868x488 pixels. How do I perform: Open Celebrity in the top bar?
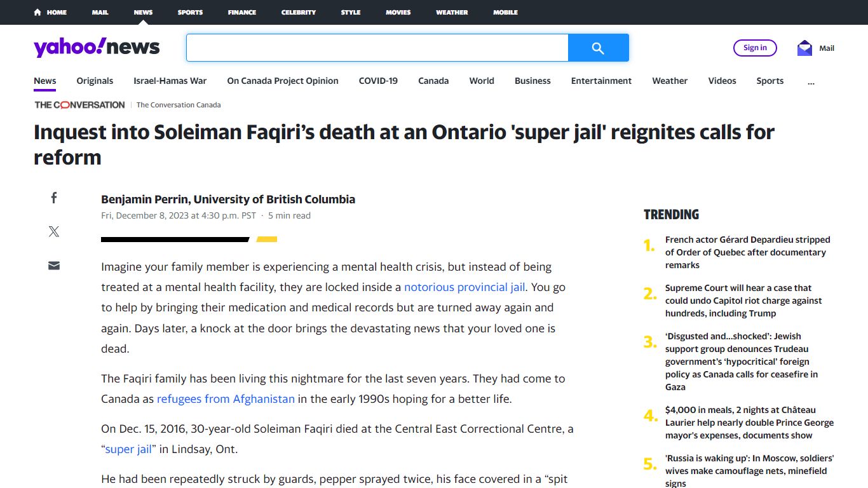pos(299,12)
